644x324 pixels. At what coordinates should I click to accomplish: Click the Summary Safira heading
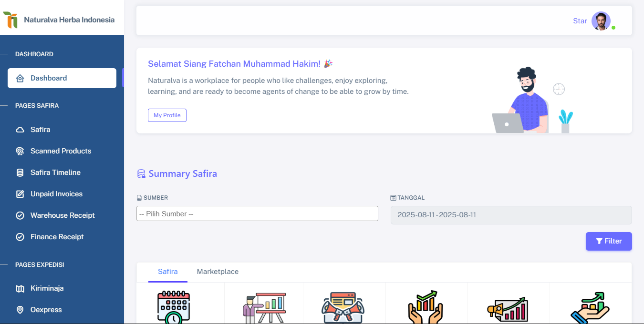tap(183, 174)
